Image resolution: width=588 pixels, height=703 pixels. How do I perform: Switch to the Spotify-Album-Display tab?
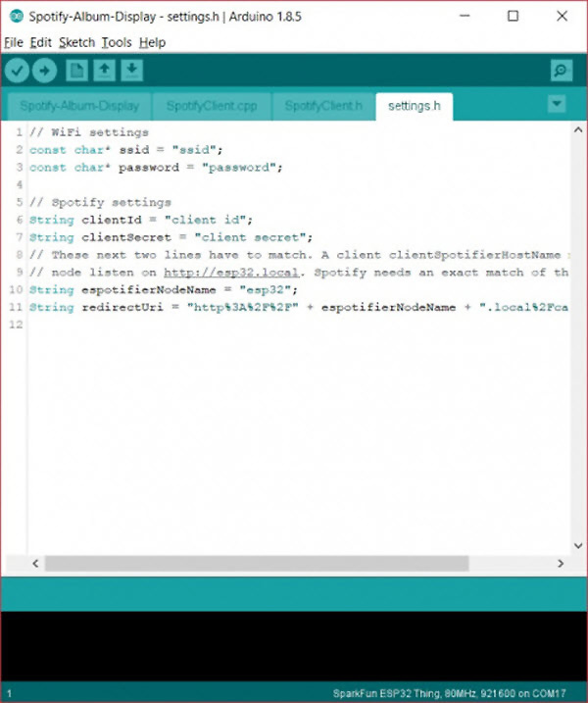pos(79,106)
